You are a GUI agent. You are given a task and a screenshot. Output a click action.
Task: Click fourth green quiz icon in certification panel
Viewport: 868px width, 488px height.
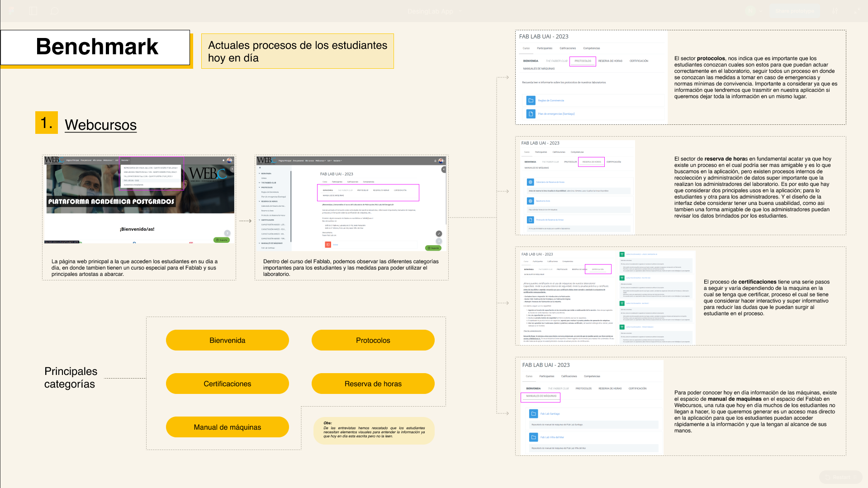(622, 327)
